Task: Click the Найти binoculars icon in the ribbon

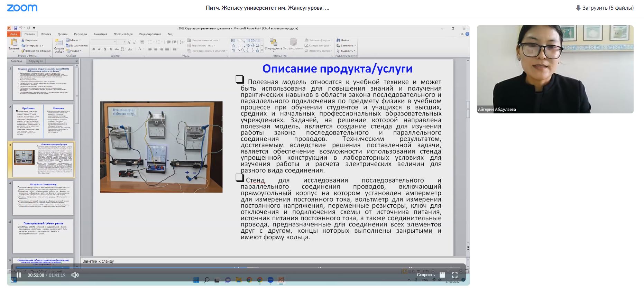Action: (338, 40)
